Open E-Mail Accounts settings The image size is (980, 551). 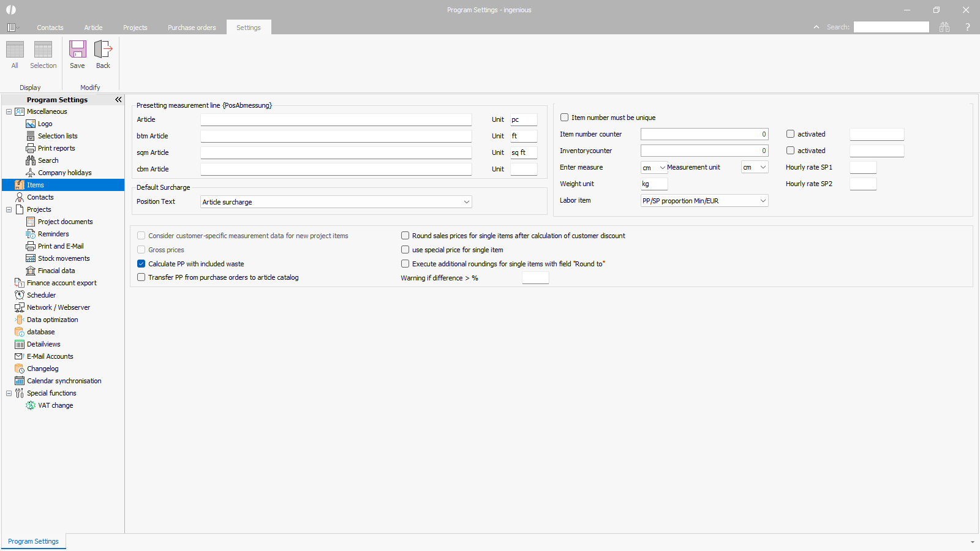(x=50, y=356)
